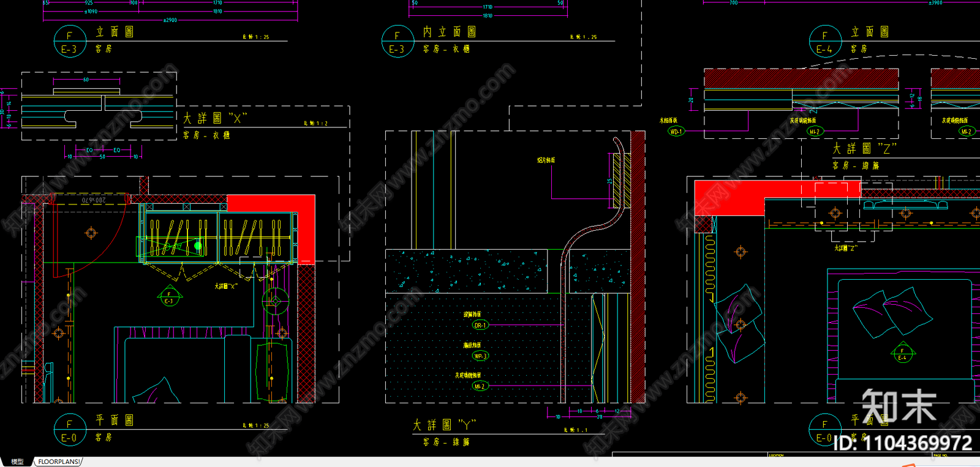The image size is (980, 467).
Task: Select the 1:2 scale text of detail X
Action: coord(316,123)
